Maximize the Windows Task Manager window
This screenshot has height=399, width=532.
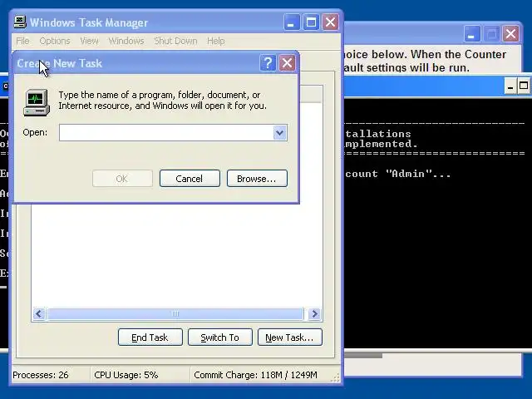tap(311, 22)
